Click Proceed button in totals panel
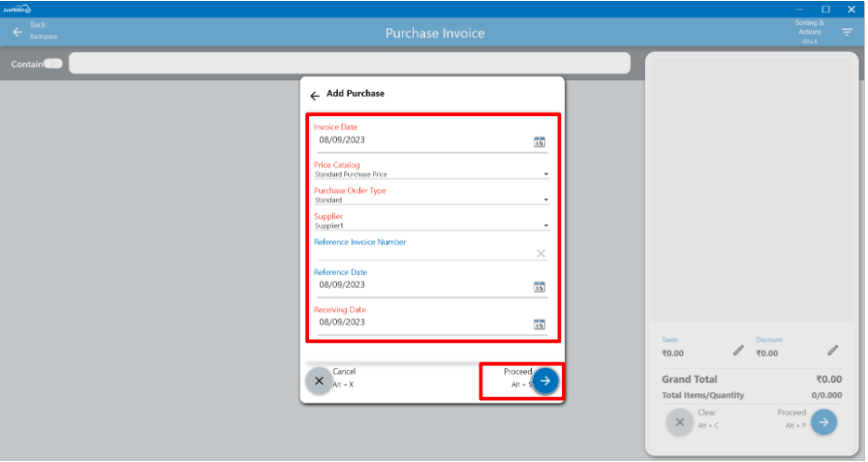 [x=823, y=421]
